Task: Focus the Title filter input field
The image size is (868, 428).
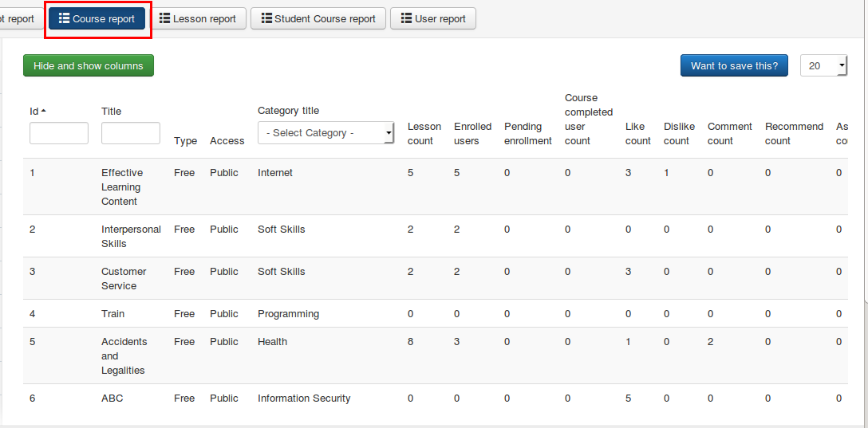Action: pos(130,133)
